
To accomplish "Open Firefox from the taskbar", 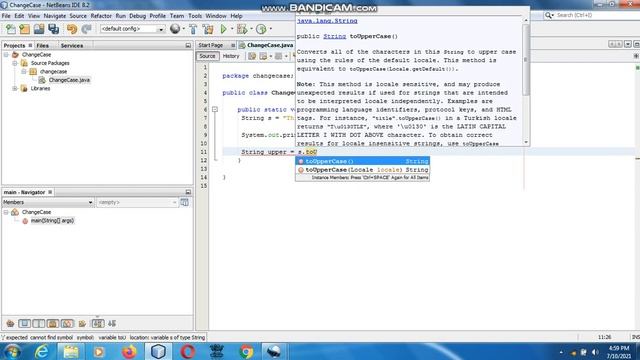I will [129, 351].
